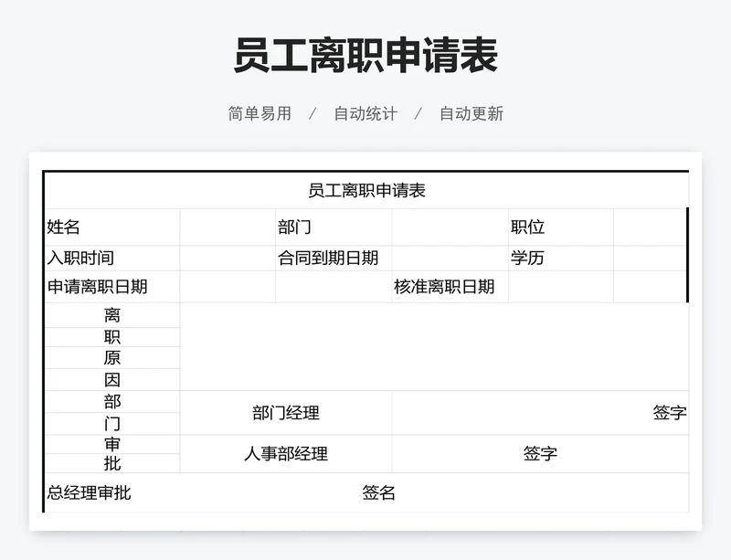Click the empty cell right of 学历
Screen dimensions: 731x560
click(x=651, y=258)
